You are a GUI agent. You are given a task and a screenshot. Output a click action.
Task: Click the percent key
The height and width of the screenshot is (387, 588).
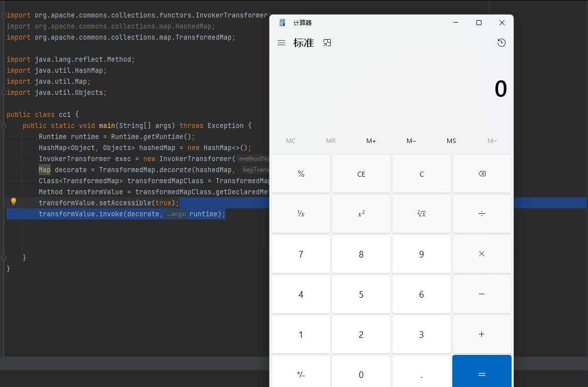(301, 174)
